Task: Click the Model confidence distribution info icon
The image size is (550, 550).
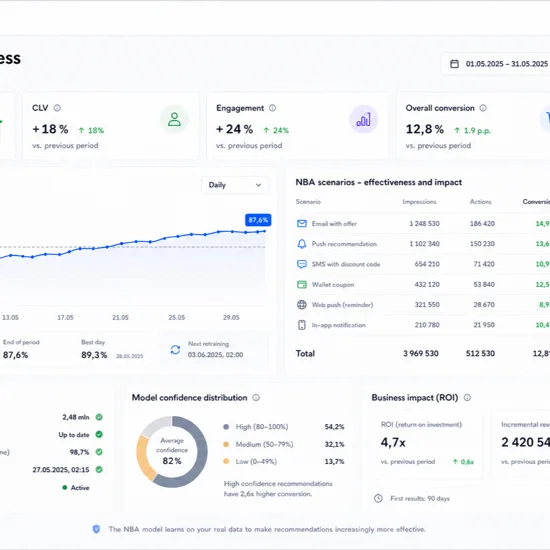Action: pyautogui.click(x=256, y=397)
